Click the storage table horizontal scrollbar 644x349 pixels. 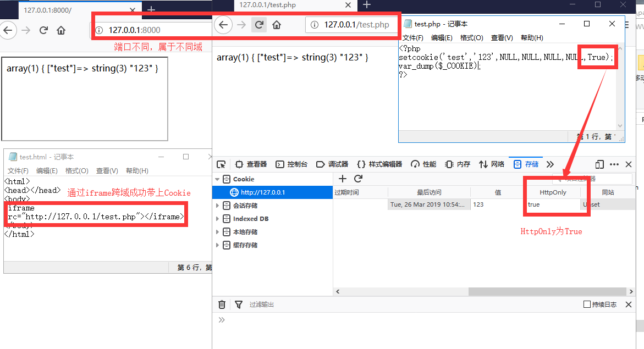coord(548,291)
